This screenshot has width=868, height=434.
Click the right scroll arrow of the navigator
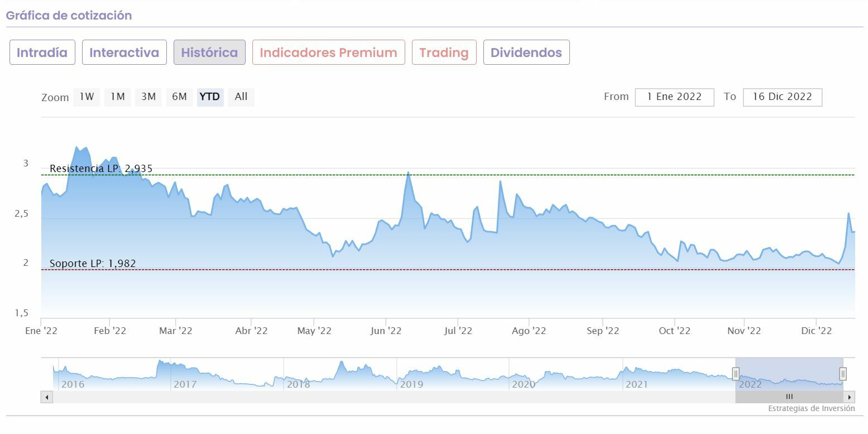click(849, 397)
